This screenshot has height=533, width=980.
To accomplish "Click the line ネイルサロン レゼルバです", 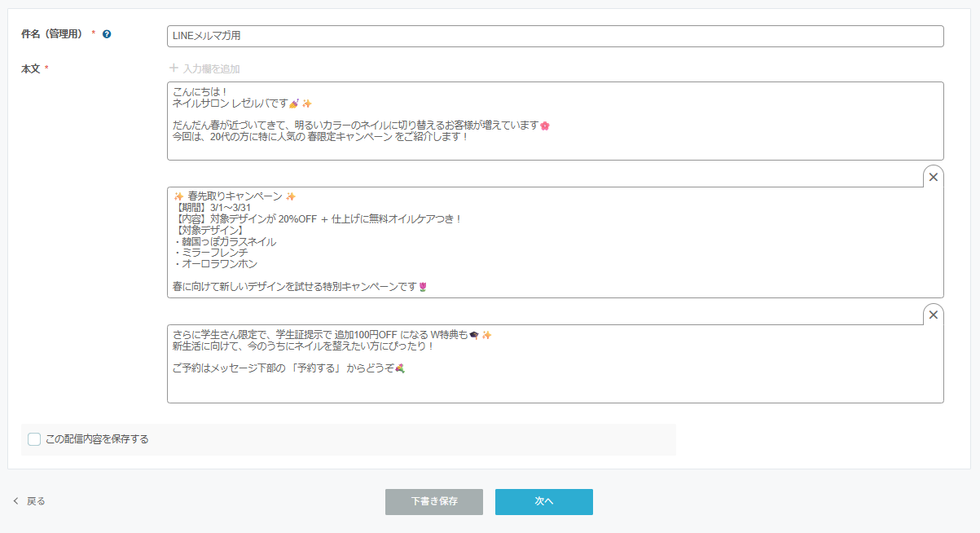I will pyautogui.click(x=242, y=104).
